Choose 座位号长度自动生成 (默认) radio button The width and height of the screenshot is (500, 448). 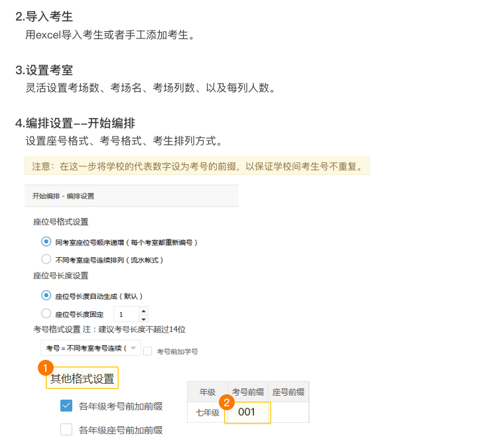click(x=46, y=296)
